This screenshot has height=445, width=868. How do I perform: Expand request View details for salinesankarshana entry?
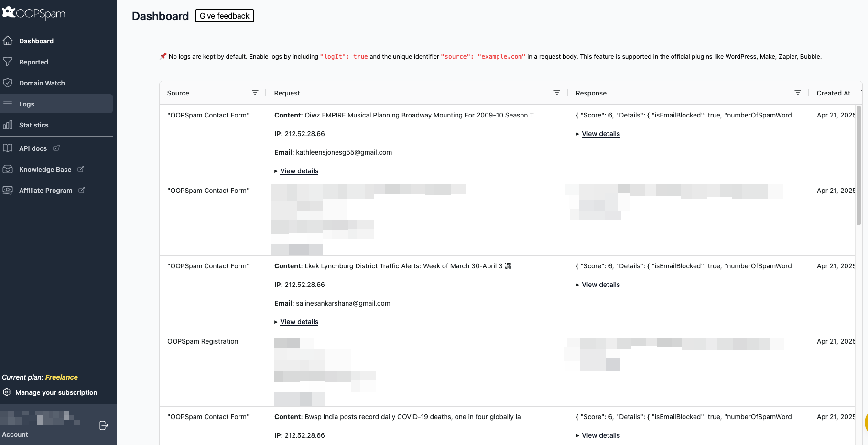[299, 322]
